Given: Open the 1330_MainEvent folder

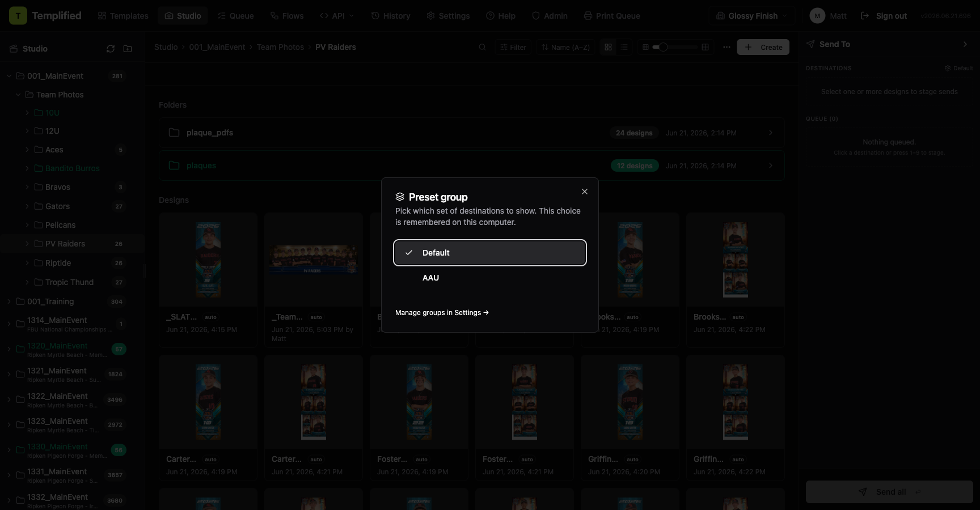Looking at the screenshot, I should (57, 447).
